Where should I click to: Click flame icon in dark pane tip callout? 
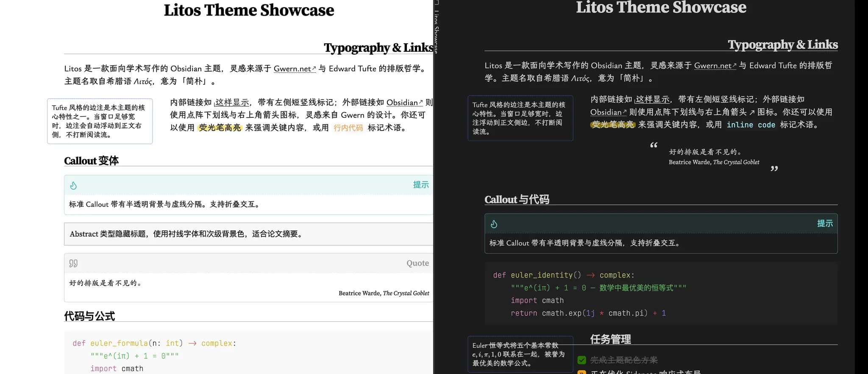494,224
